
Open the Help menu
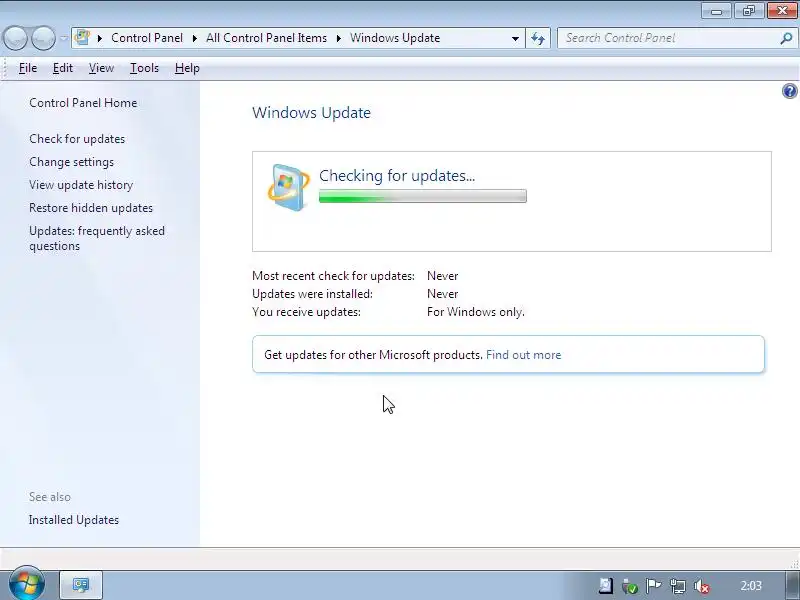click(x=187, y=68)
